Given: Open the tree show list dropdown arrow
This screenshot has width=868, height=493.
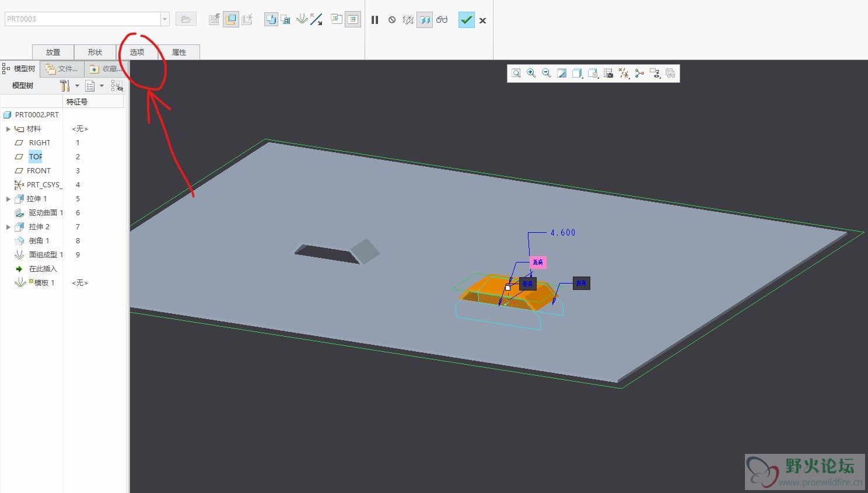Looking at the screenshot, I should click(x=101, y=86).
